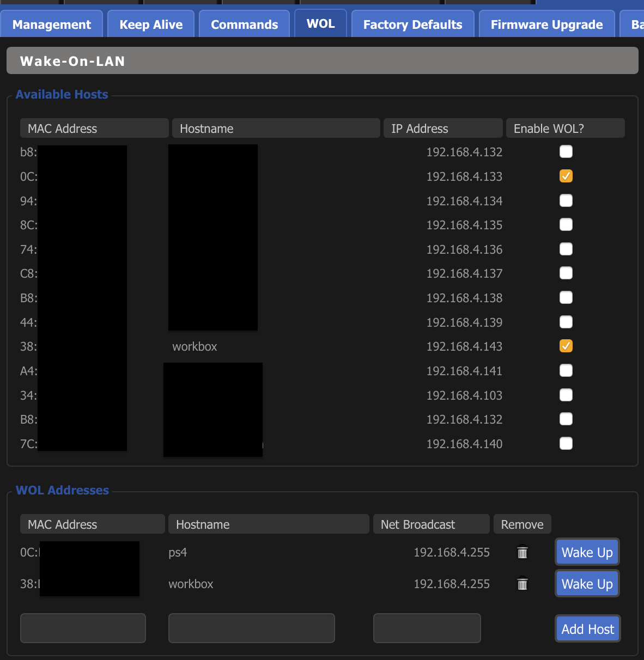Toggle WOL checkbox for 192.168.4.141

566,371
